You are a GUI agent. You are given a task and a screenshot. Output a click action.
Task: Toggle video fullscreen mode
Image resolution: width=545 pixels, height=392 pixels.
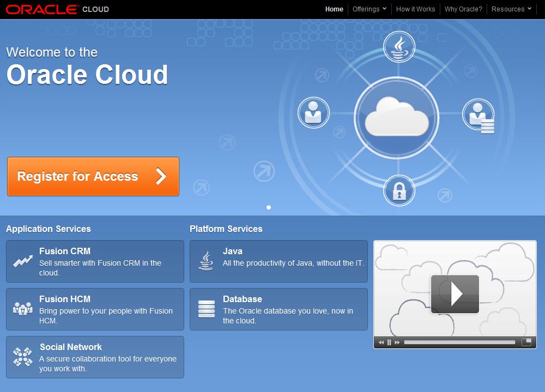526,342
